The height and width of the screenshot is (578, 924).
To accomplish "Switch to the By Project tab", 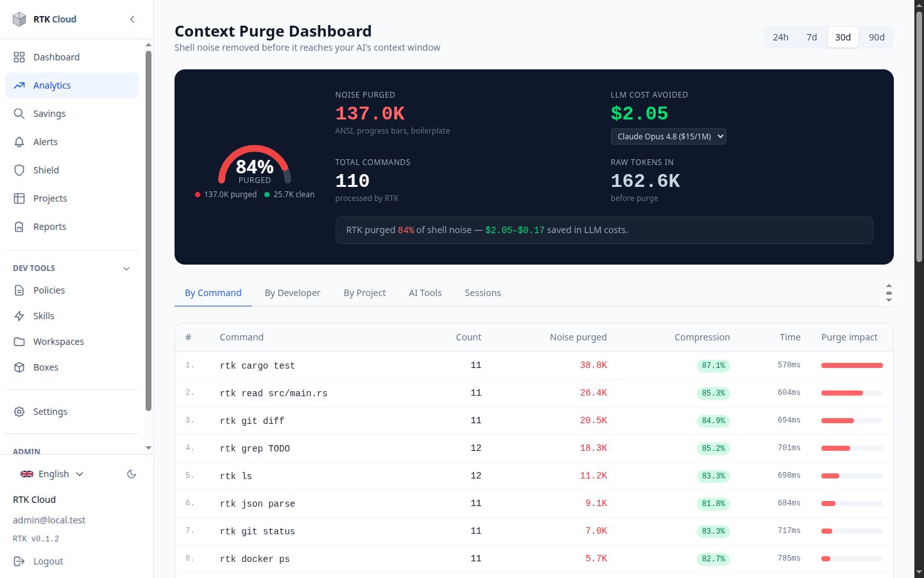I will [x=364, y=293].
